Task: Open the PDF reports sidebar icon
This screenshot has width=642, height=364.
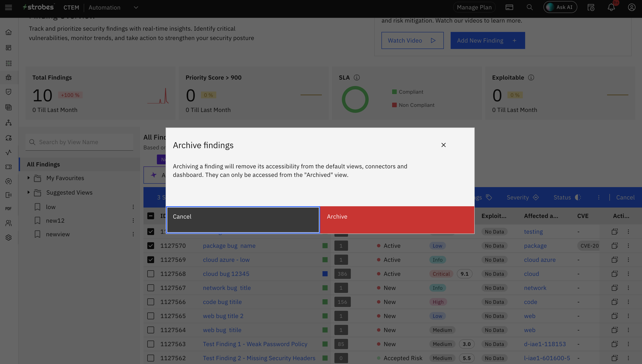Action: click(9, 208)
